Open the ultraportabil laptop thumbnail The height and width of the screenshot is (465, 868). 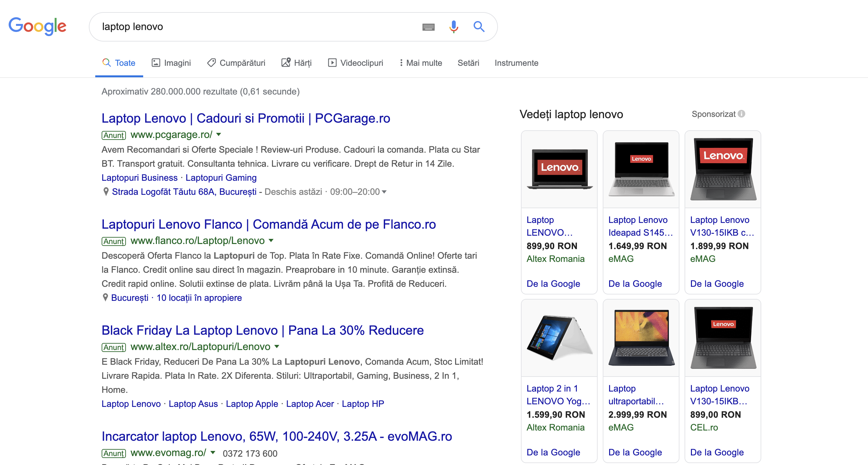coord(641,338)
